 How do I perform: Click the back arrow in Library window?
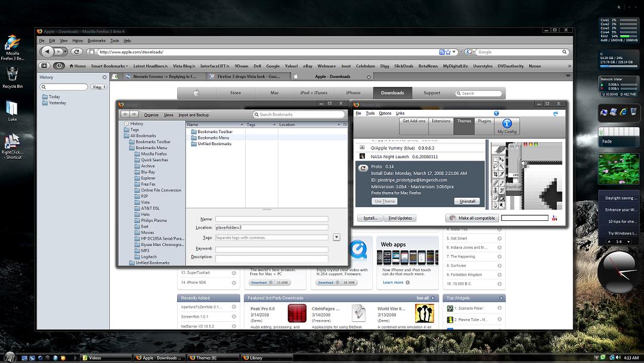click(125, 115)
